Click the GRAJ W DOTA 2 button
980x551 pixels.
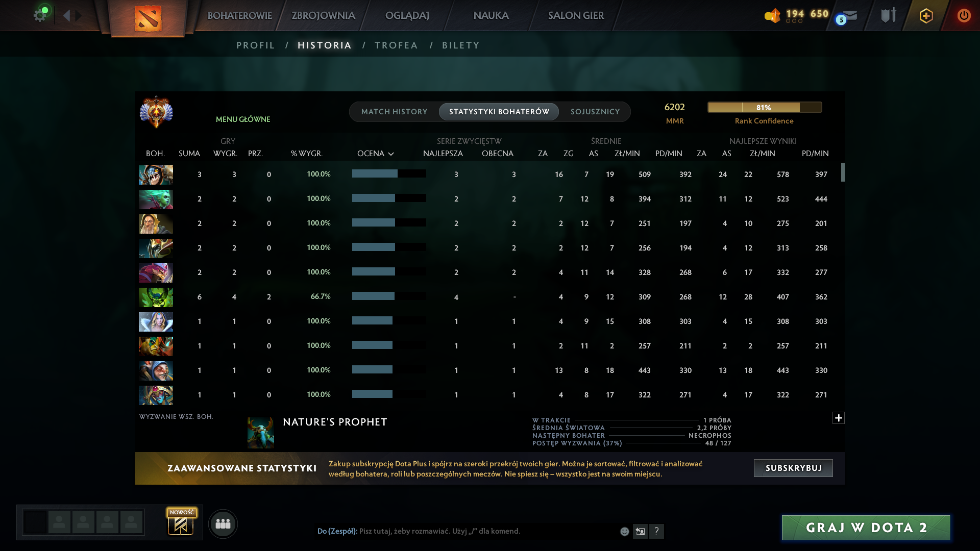pos(866,528)
